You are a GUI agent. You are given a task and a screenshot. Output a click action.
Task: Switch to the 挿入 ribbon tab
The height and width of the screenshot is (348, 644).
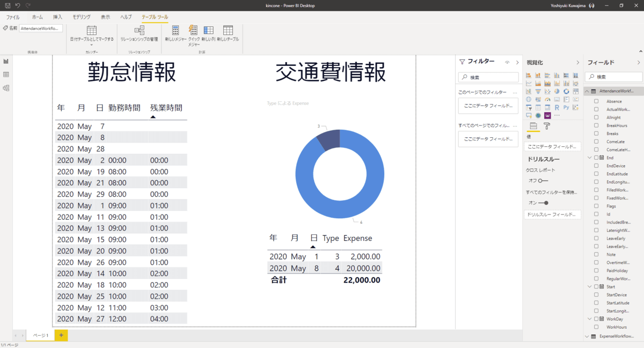click(x=57, y=17)
